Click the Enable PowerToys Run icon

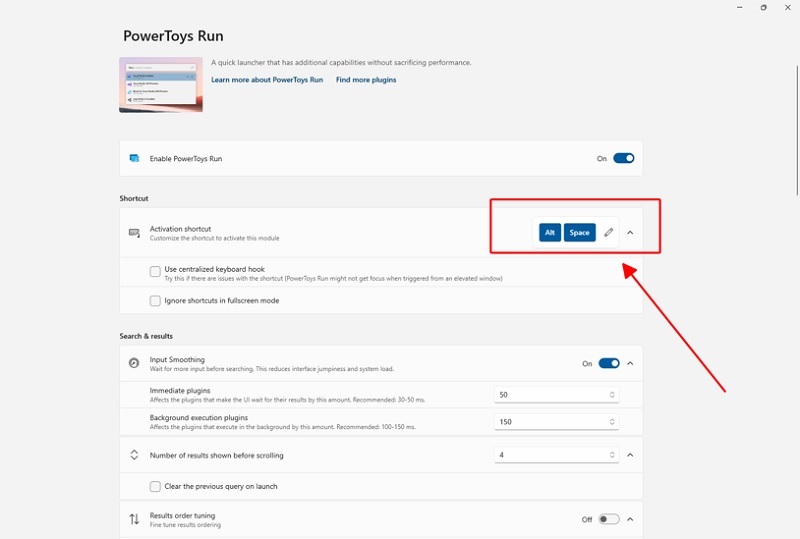coord(134,158)
